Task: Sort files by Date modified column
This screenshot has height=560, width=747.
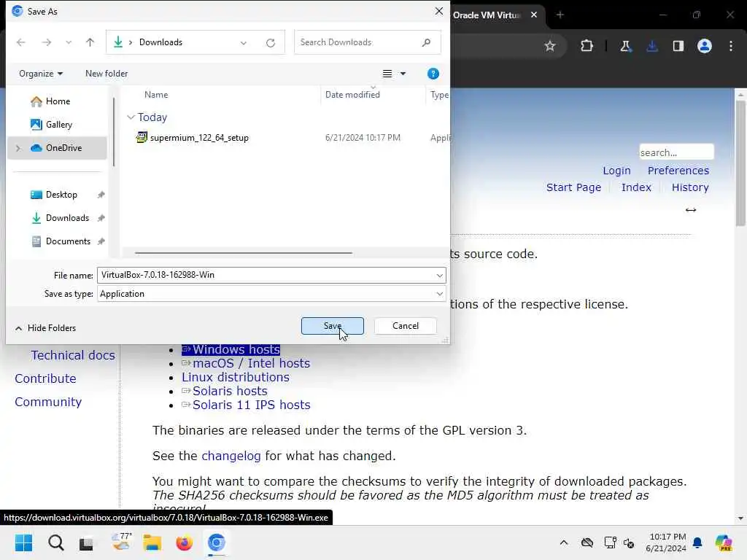Action: [352, 95]
